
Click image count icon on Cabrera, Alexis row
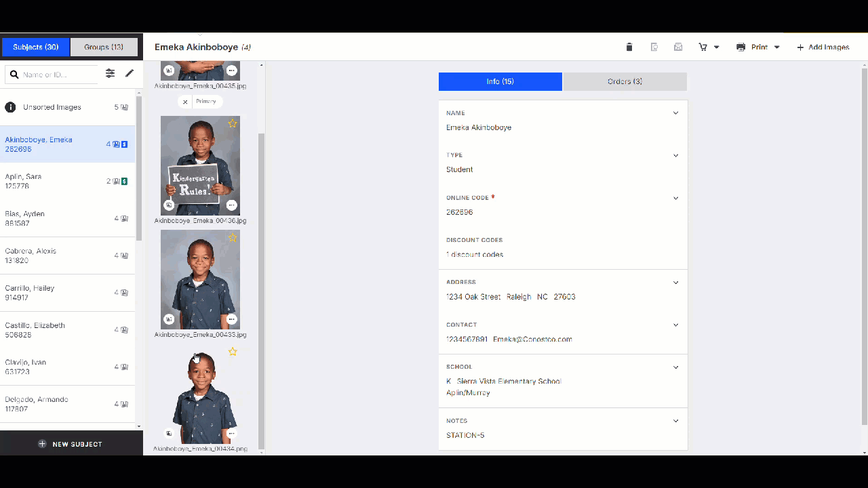(125, 256)
